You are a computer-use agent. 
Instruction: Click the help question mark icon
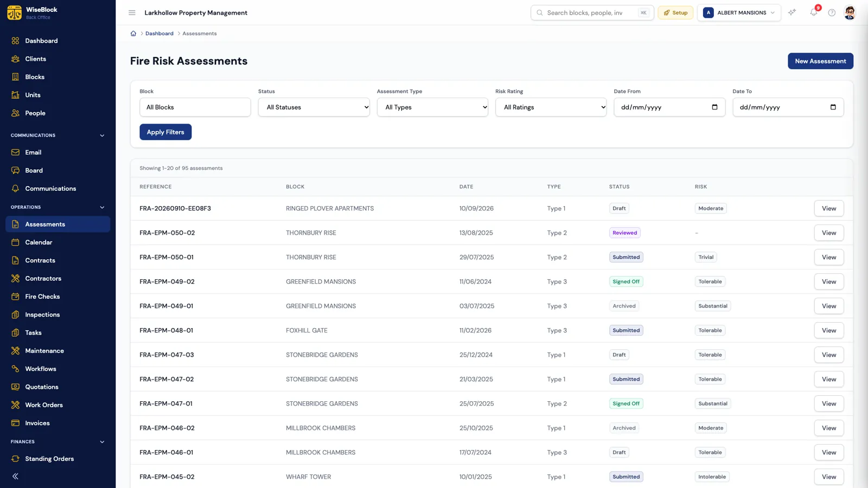pyautogui.click(x=832, y=12)
